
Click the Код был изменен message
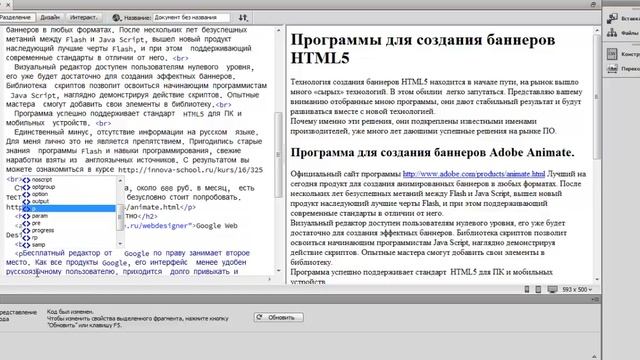click(70, 311)
